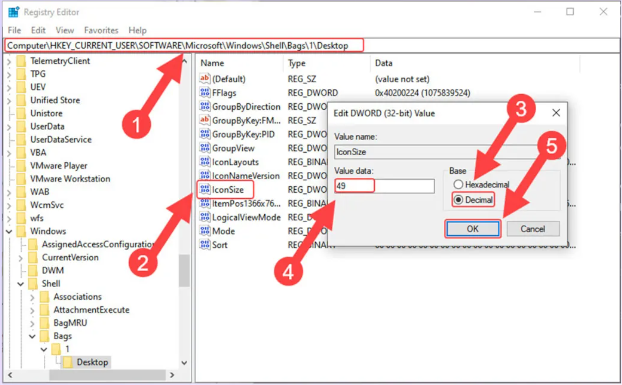Open the File menu

click(14, 30)
